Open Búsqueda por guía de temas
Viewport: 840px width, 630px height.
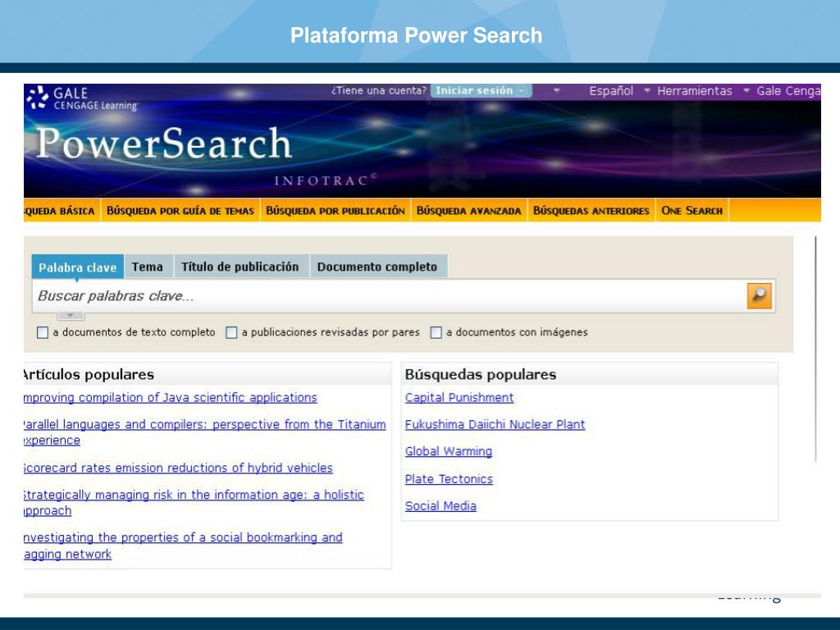(180, 211)
